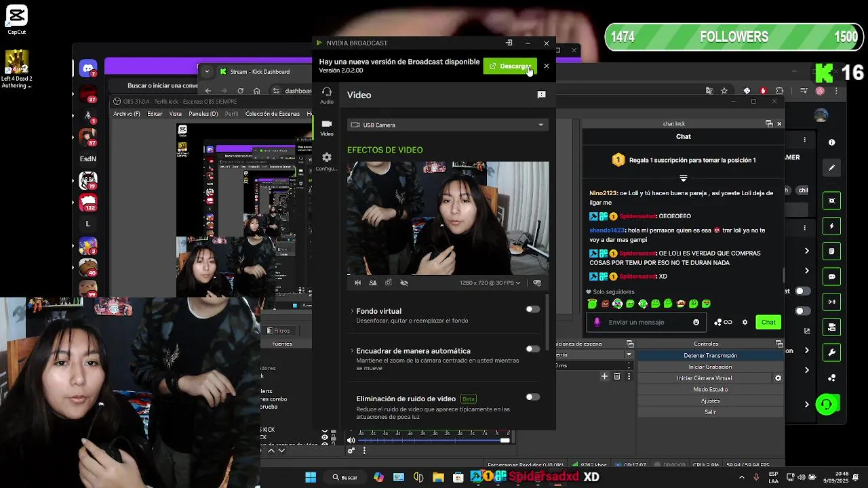Image resolution: width=868 pixels, height=488 pixels.
Task: Mute the OBS audio mixer speaker icon
Action: [x=351, y=440]
